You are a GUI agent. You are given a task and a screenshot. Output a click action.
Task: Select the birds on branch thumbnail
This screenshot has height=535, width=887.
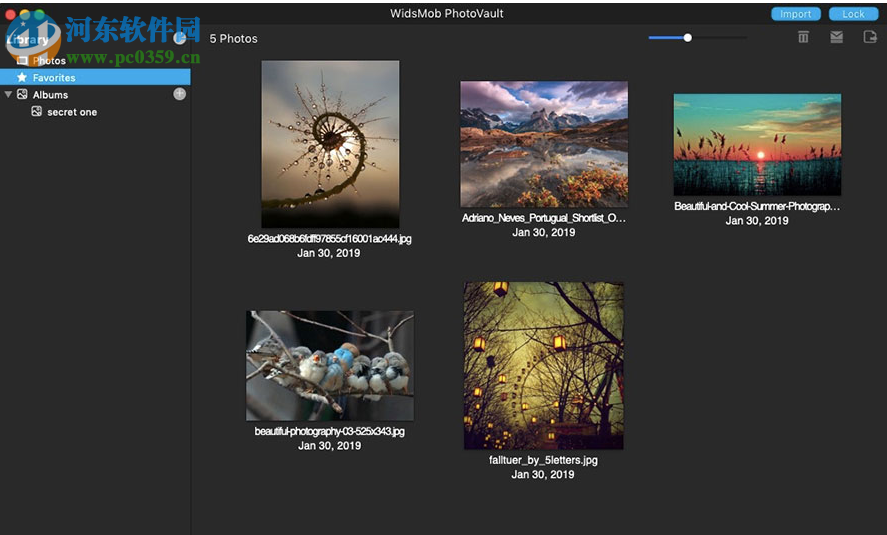tap(330, 365)
